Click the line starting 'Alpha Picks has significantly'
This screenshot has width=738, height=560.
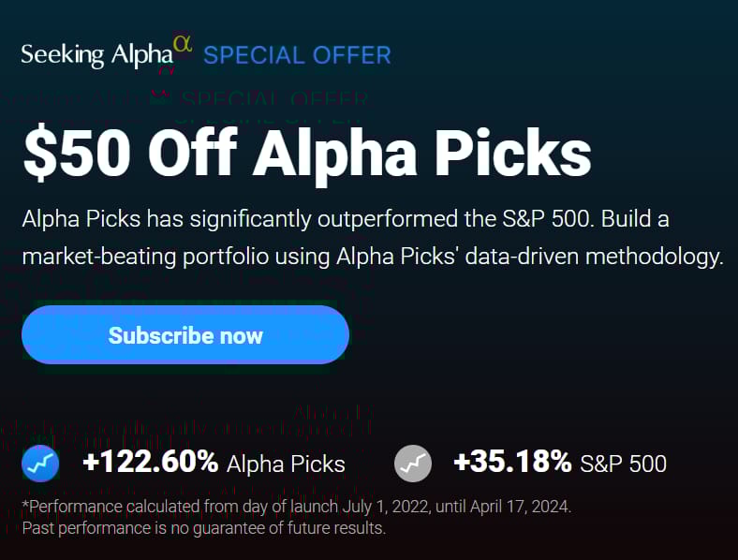coord(346,219)
